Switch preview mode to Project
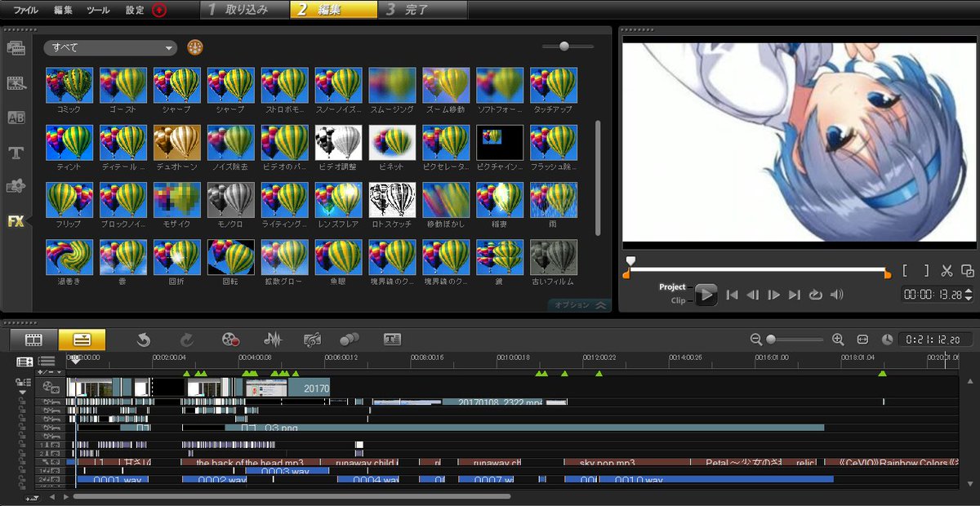980x506 pixels. (x=673, y=287)
